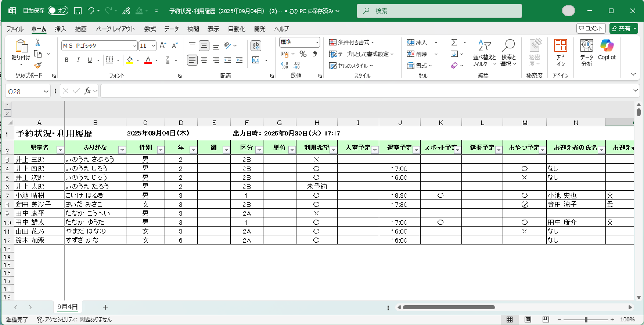
Task: Open the 性別 column filter dropdown
Action: point(160,150)
